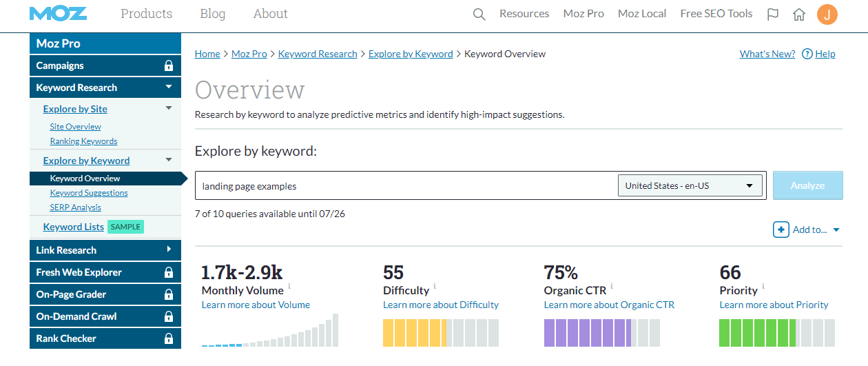
Task: Click the search magnifier icon in header
Action: point(479,14)
